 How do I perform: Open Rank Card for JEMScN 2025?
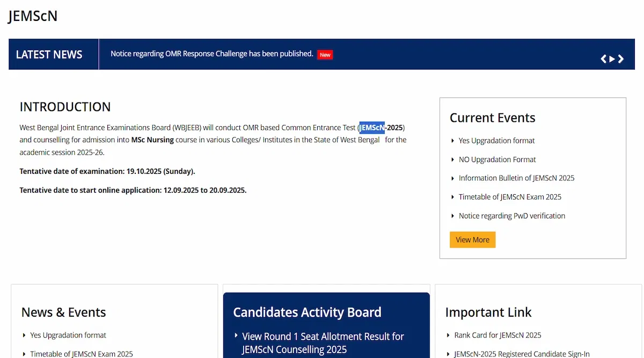click(x=497, y=335)
